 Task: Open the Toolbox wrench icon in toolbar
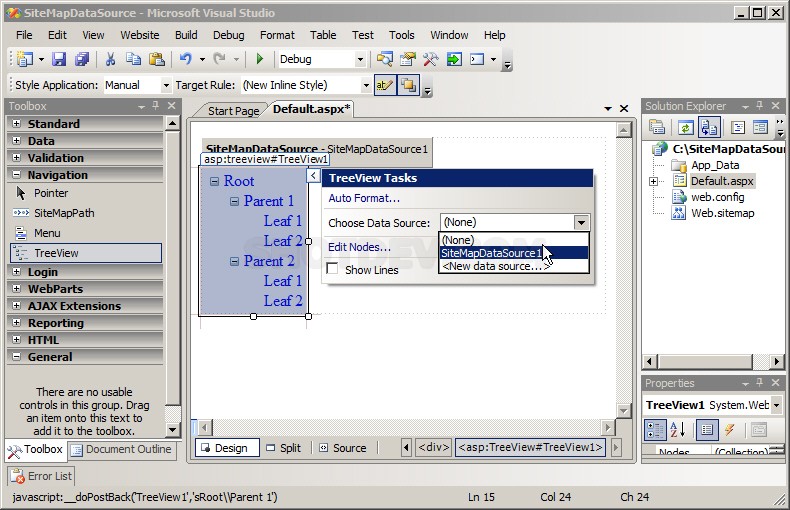tap(430, 60)
